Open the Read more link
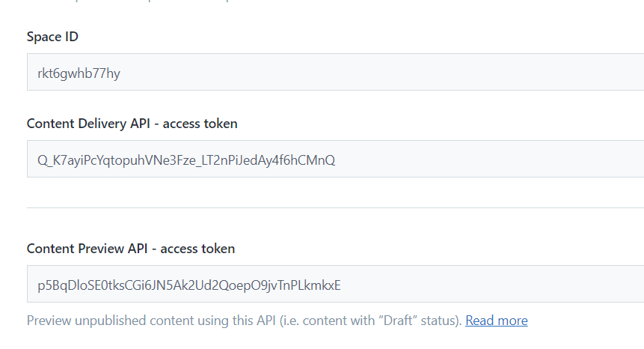644x349 pixels. [496, 321]
